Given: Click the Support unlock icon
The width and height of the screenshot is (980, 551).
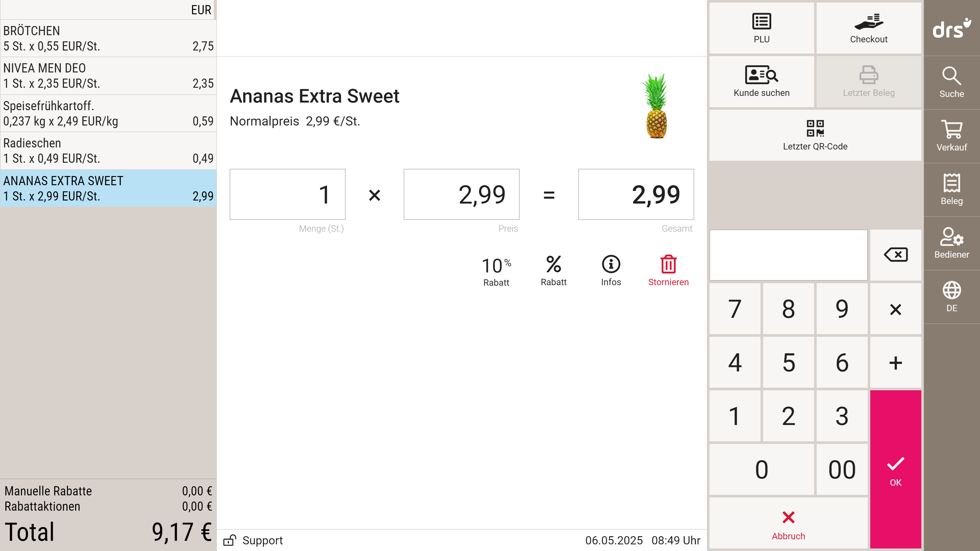Looking at the screenshot, I should (x=230, y=540).
